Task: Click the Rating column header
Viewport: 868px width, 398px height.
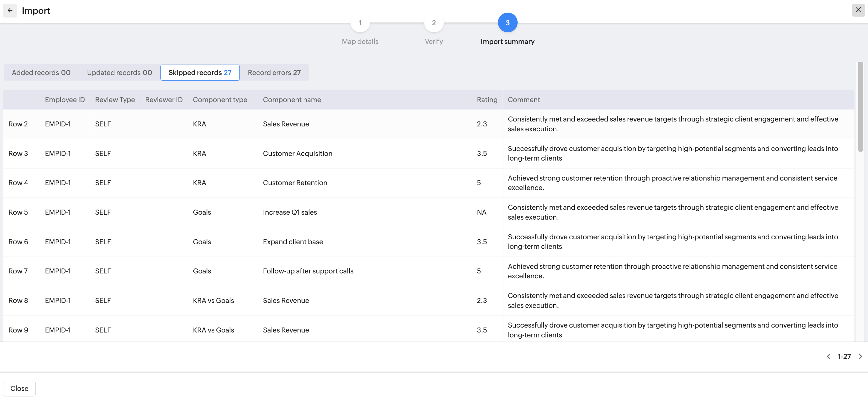Action: click(x=487, y=100)
